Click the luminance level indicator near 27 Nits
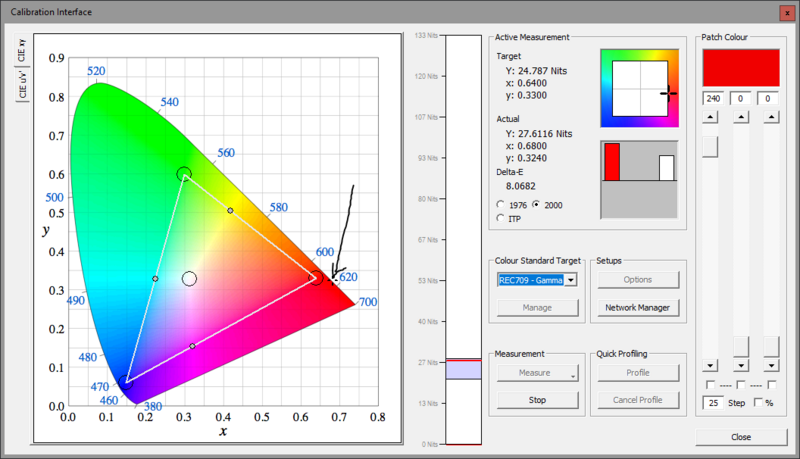 pos(464,369)
